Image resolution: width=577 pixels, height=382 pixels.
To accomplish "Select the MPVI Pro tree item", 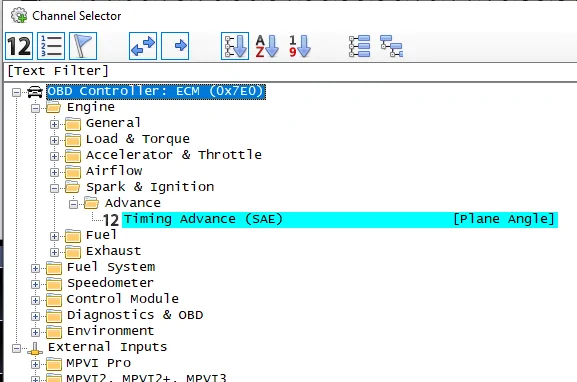I will pos(99,364).
